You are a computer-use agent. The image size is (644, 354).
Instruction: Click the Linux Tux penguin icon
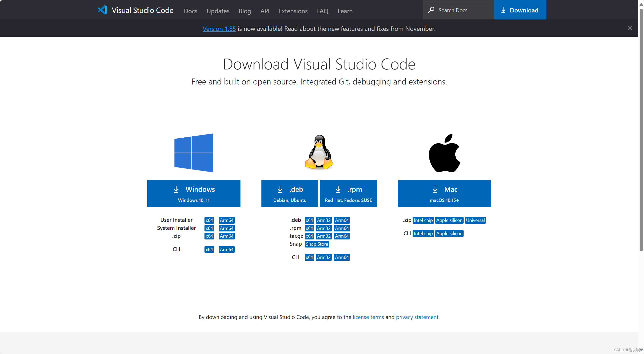[319, 152]
